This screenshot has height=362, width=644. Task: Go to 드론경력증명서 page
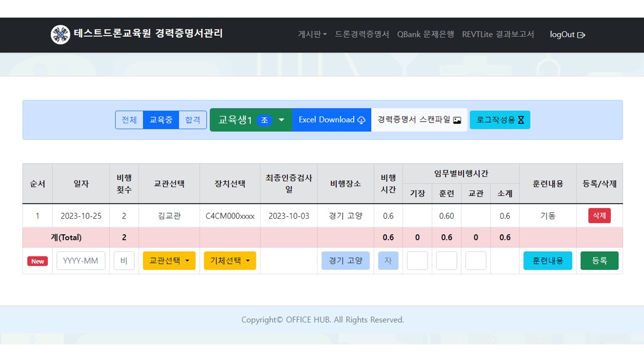click(362, 35)
